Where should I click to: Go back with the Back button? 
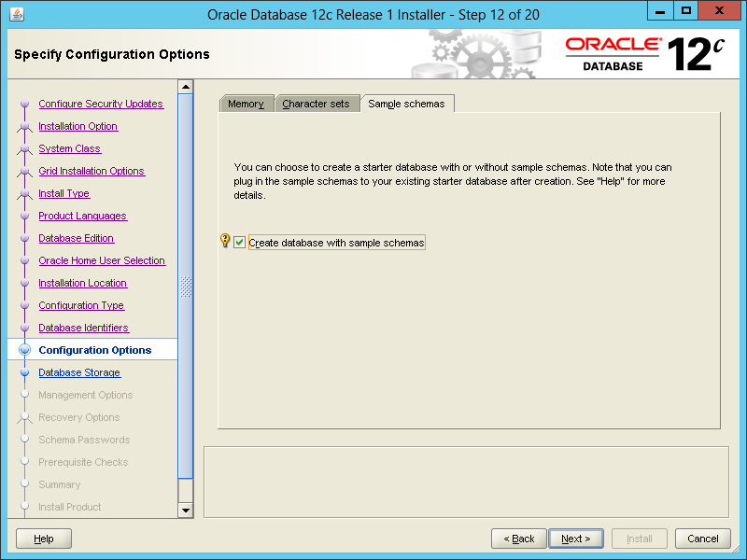(519, 539)
